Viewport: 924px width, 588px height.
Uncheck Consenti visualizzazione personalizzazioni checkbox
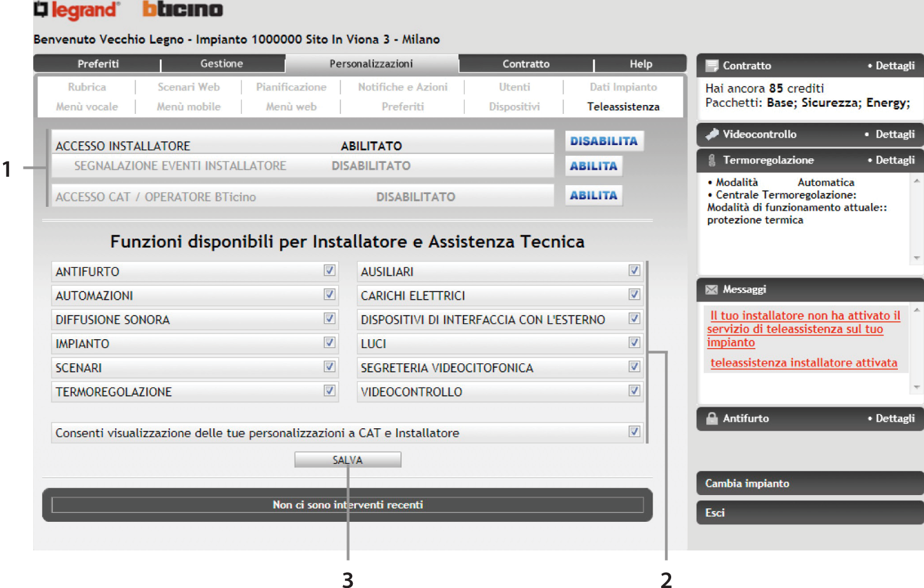[x=634, y=431]
